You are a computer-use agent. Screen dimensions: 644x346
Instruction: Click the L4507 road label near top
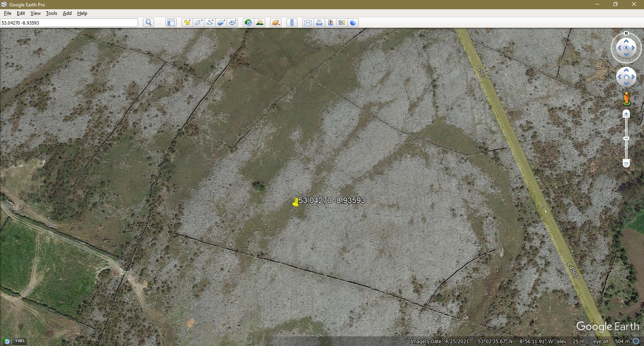(x=481, y=72)
